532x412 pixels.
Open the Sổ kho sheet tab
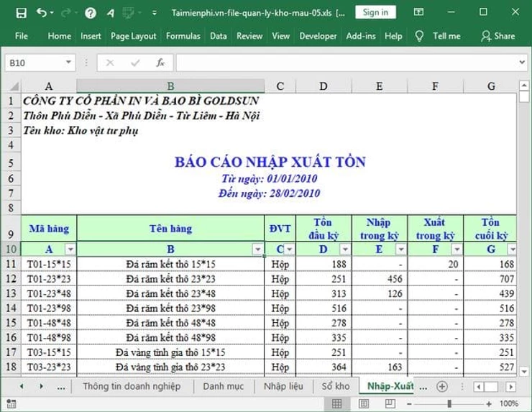[336, 386]
